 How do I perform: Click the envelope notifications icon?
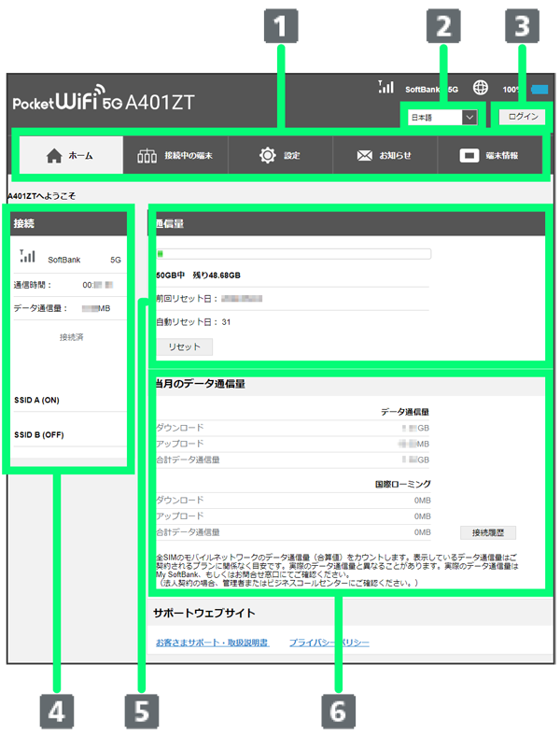pos(364,156)
